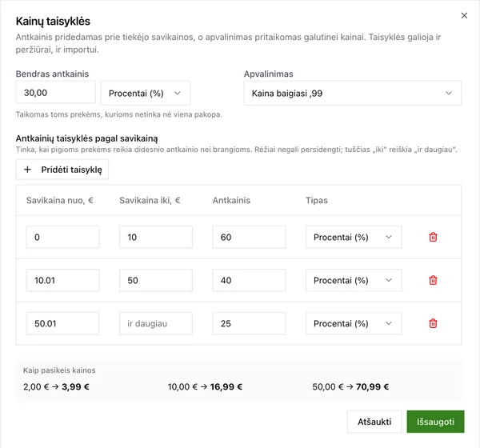Viewport: 480px width, 448px height.
Task: Click the preview price '70,99 €'
Action: click(x=372, y=386)
